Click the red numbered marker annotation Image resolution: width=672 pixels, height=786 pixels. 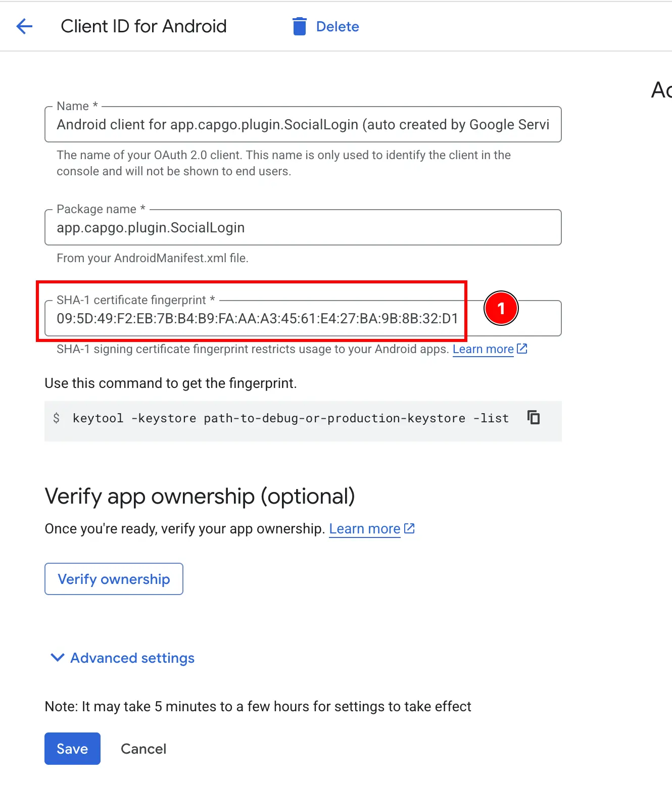click(x=501, y=308)
